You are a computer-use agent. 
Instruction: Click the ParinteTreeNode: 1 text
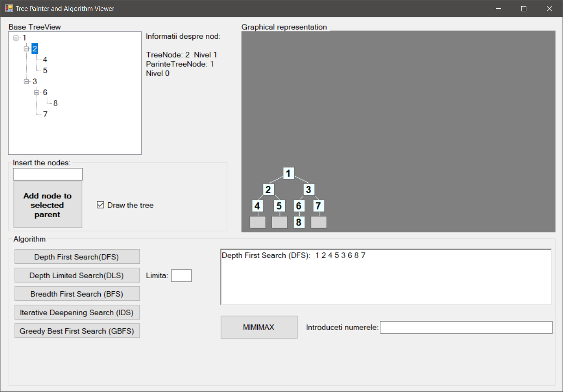point(180,64)
